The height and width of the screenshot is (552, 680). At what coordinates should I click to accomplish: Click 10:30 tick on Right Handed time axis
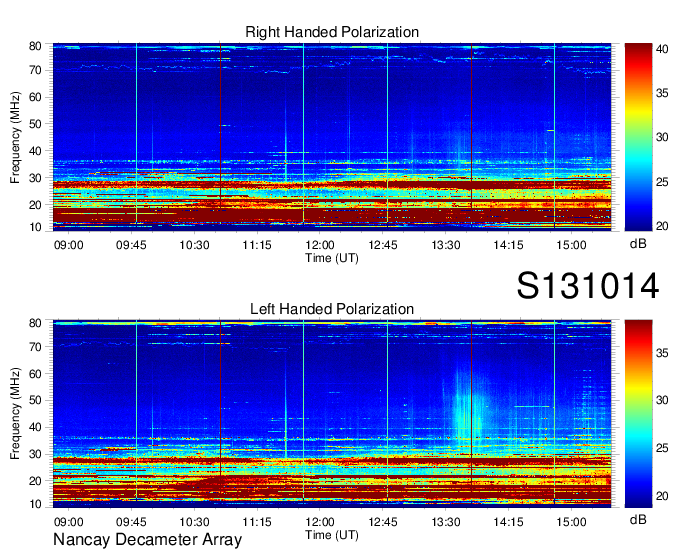194,245
